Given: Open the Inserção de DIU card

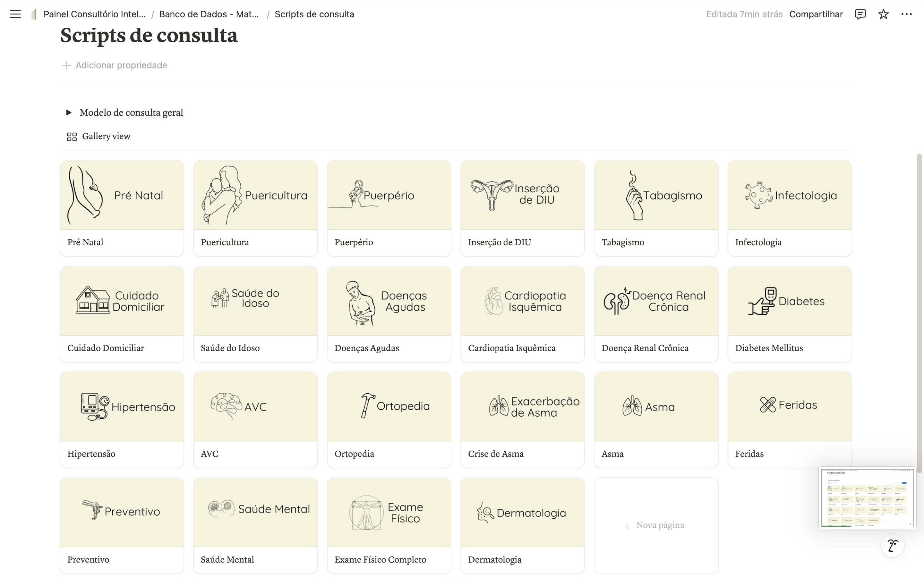Looking at the screenshot, I should click(x=522, y=208).
